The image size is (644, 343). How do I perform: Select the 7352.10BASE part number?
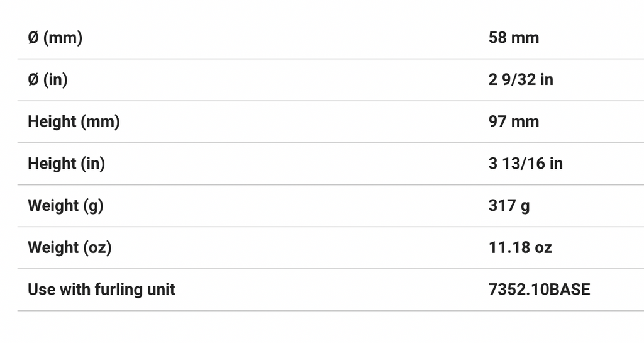[x=539, y=290]
